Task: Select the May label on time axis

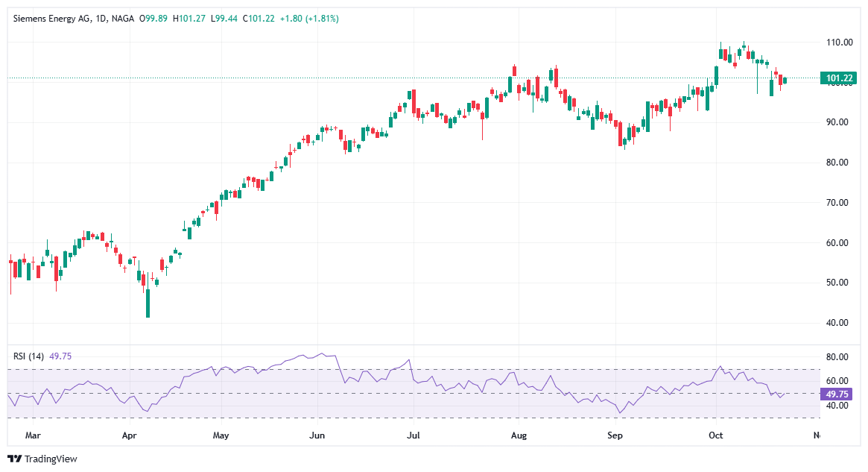Action: pos(220,434)
